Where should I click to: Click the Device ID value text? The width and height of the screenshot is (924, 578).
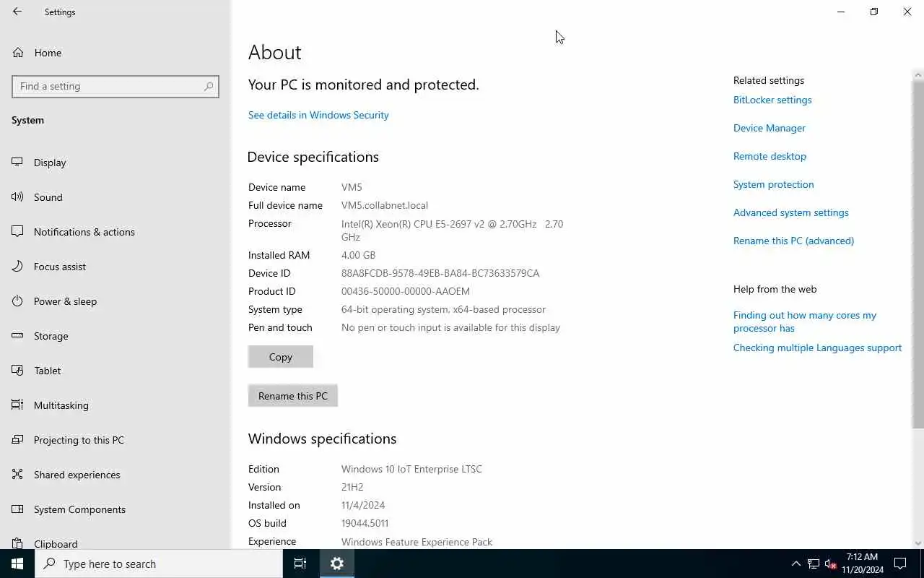[440, 273]
